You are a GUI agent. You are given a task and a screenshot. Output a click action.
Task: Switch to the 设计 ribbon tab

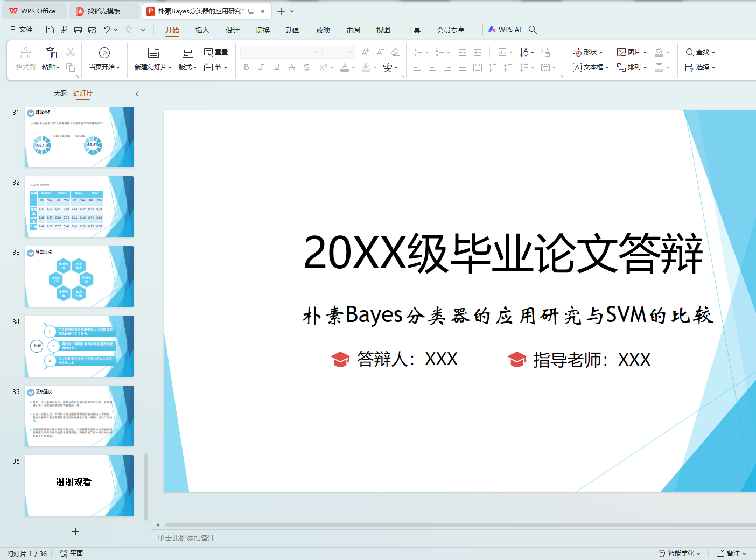tap(232, 30)
